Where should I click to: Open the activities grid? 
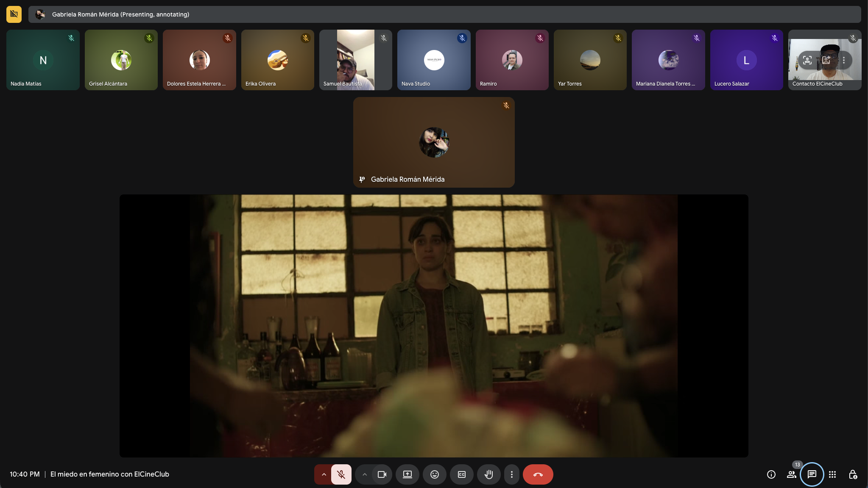point(832,474)
